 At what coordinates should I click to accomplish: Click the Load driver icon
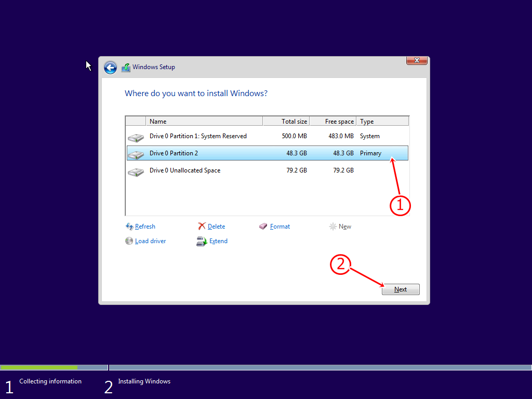point(129,241)
